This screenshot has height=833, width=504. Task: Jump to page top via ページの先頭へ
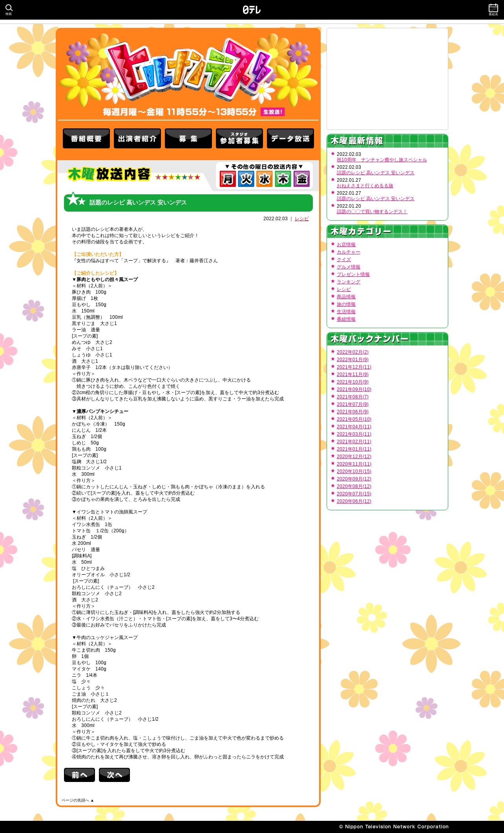click(78, 800)
